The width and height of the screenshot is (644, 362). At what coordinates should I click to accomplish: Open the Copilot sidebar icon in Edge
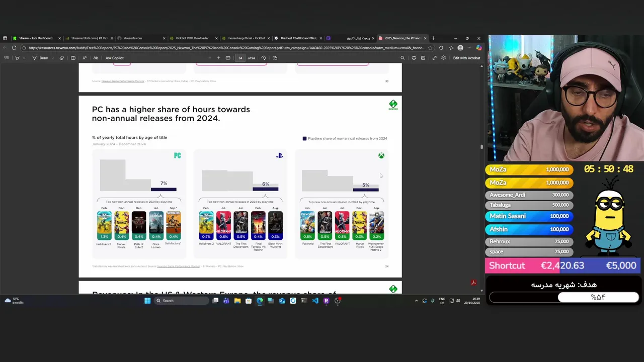pyautogui.click(x=478, y=48)
